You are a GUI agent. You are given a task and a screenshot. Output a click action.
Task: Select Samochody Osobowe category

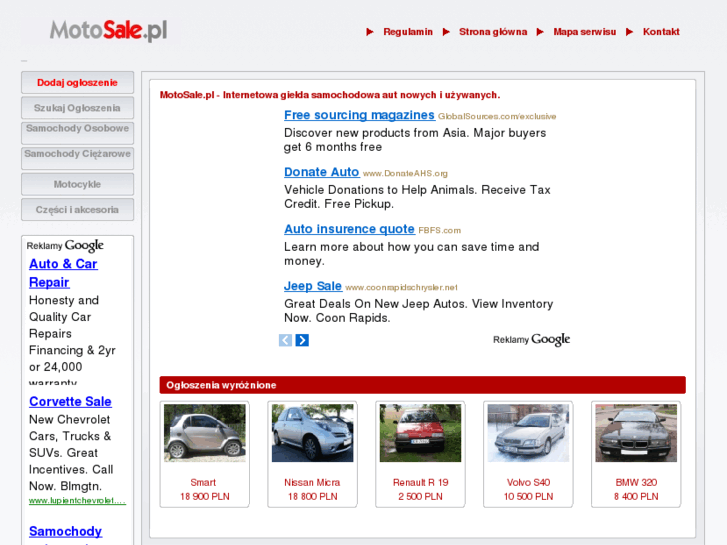coord(77,133)
